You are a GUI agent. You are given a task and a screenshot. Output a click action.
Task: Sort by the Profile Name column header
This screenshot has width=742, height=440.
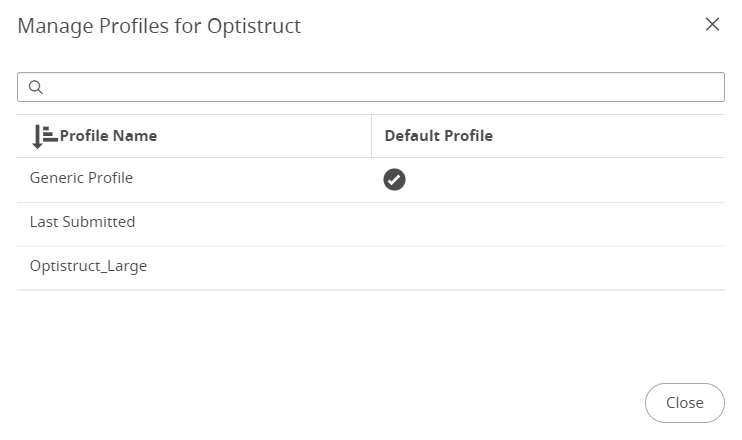tap(108, 136)
